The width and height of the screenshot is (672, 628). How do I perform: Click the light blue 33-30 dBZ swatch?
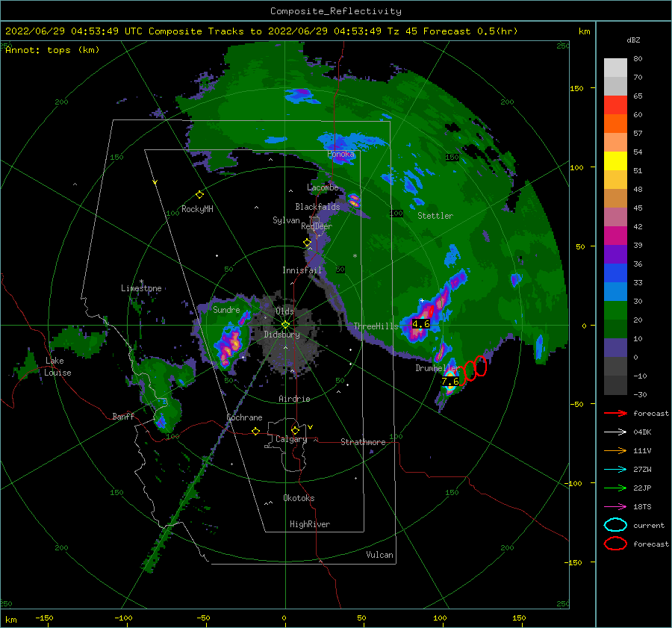615,291
